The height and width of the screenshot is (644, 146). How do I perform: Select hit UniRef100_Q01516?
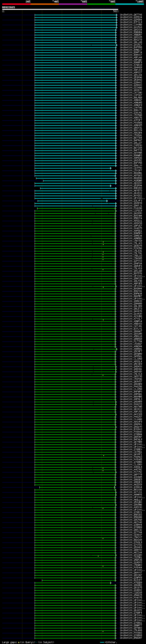(131, 27)
